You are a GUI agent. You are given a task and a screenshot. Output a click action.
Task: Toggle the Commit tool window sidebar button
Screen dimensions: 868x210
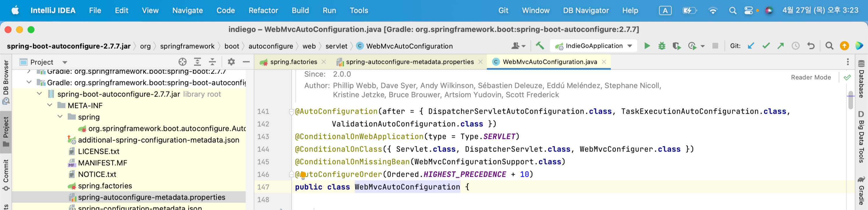coord(6,175)
